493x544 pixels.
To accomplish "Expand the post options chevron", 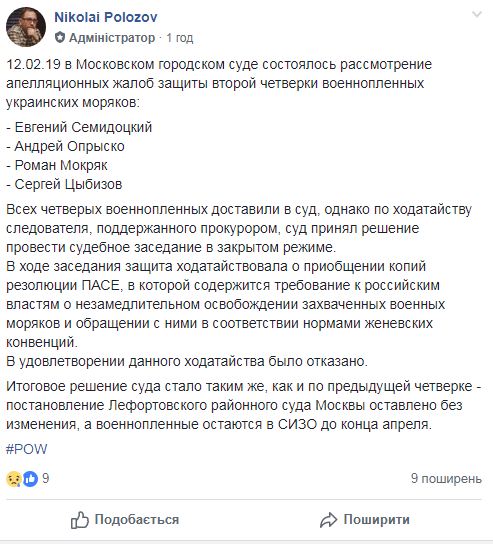I will click(477, 15).
